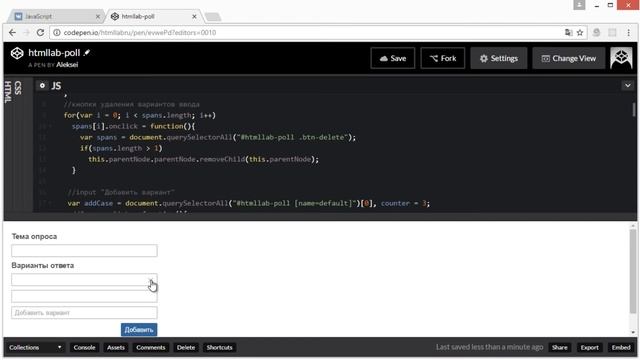640x360 pixels.
Task: Open the Collections dropdown
Action: point(35,347)
